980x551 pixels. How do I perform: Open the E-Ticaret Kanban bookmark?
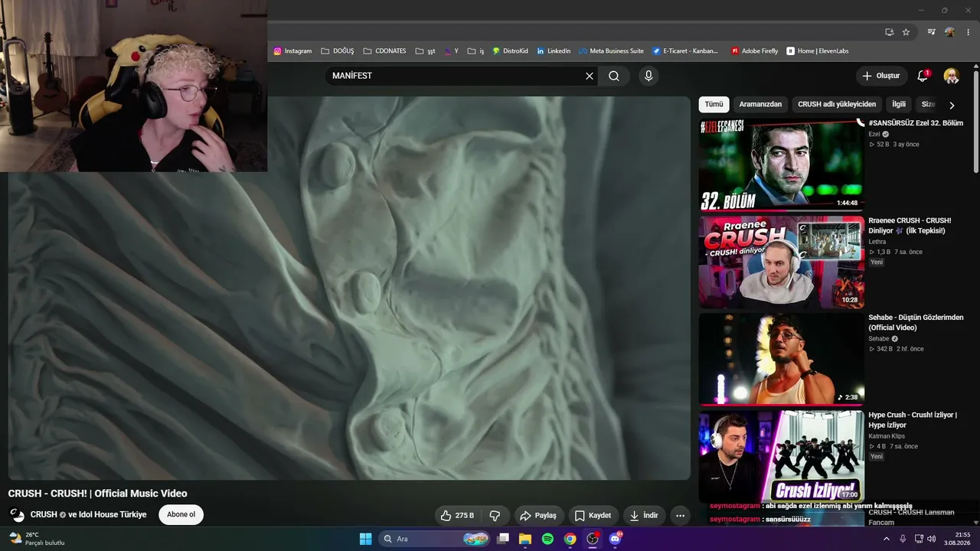click(686, 51)
